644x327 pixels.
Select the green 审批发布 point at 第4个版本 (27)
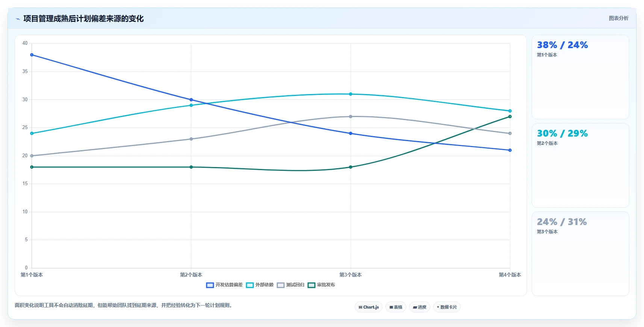click(510, 117)
